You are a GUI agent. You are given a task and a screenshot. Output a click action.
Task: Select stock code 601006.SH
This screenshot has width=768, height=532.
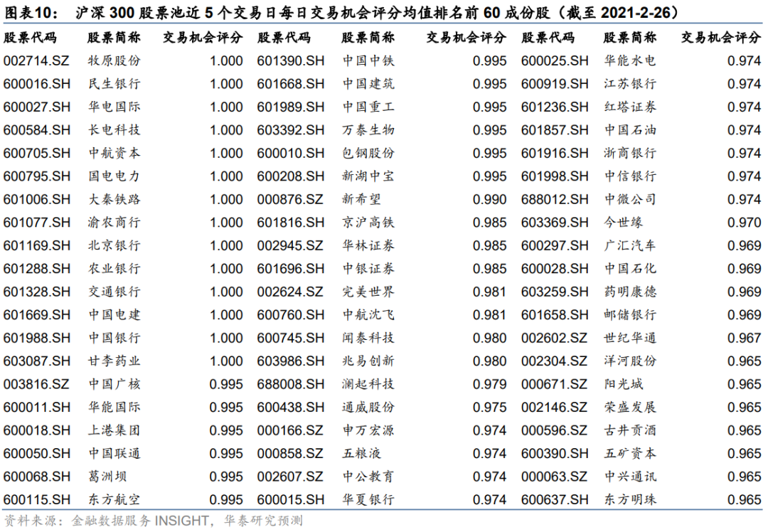[x=37, y=199]
